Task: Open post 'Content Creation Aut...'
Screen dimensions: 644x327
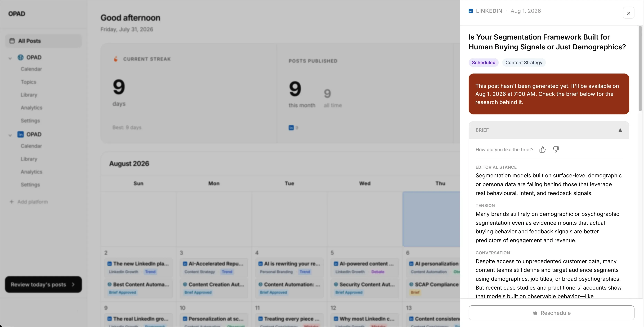Action: 214,289
